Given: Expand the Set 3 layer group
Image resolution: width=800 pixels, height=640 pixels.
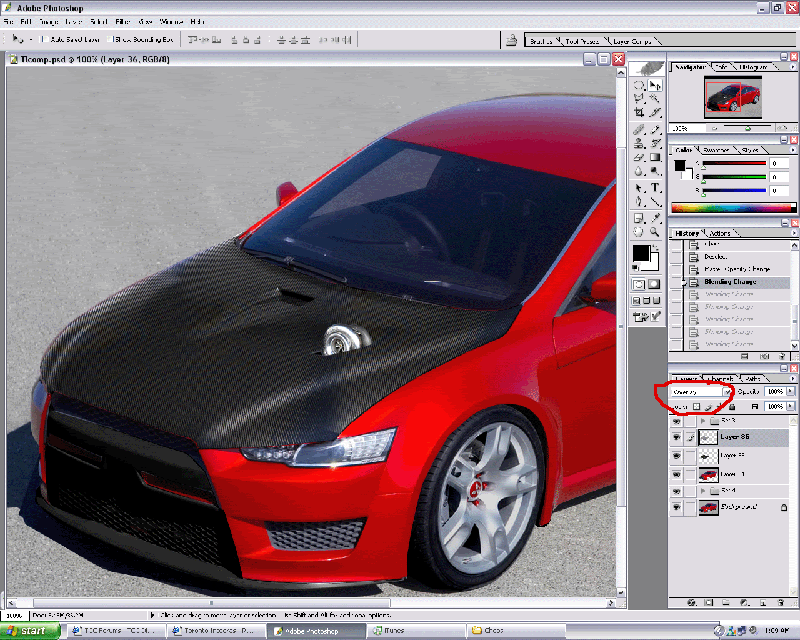Looking at the screenshot, I should coord(702,419).
